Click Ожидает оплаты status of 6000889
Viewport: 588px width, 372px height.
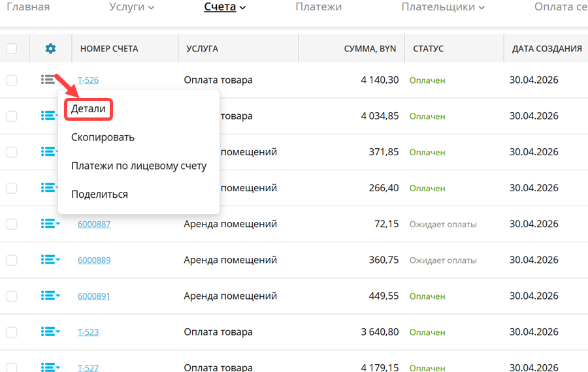pos(443,260)
